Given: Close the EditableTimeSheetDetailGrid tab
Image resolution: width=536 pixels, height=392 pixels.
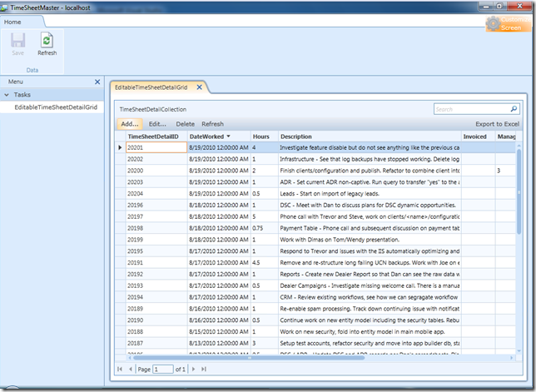Looking at the screenshot, I should 199,87.
